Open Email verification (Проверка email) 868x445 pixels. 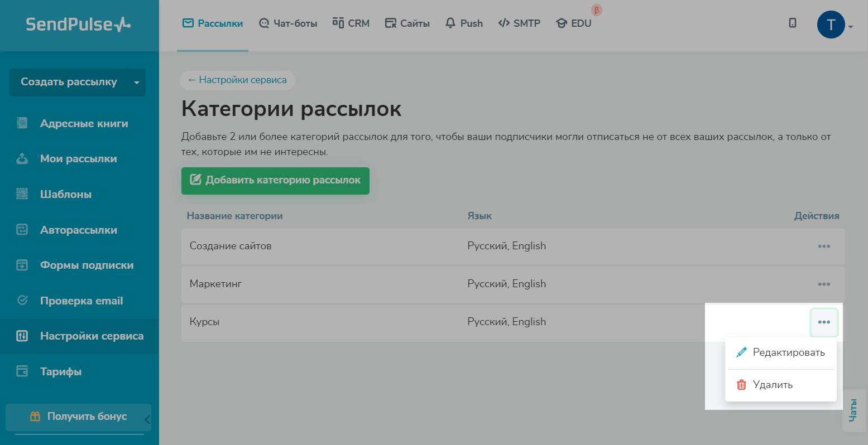tap(81, 301)
